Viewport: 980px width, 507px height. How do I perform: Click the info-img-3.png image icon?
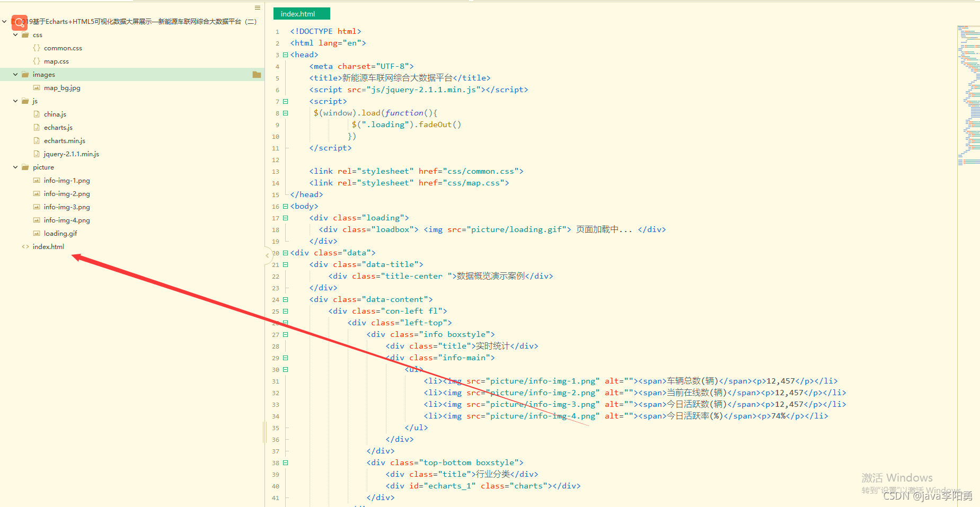pyautogui.click(x=37, y=207)
